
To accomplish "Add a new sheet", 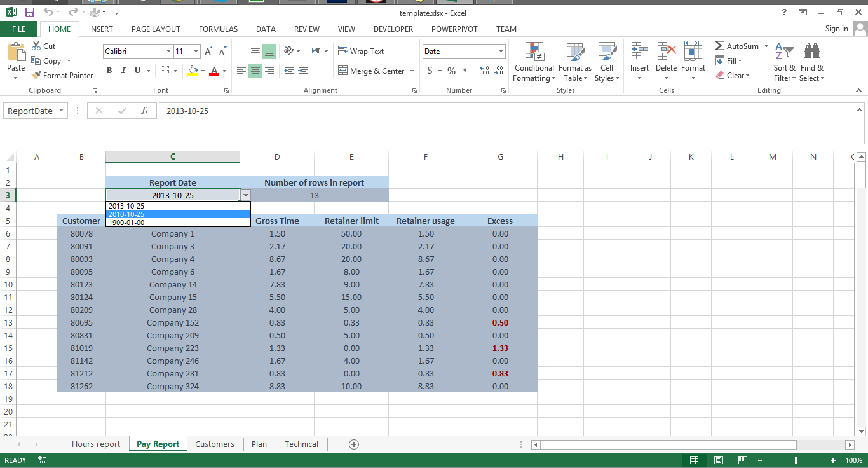I will [354, 444].
